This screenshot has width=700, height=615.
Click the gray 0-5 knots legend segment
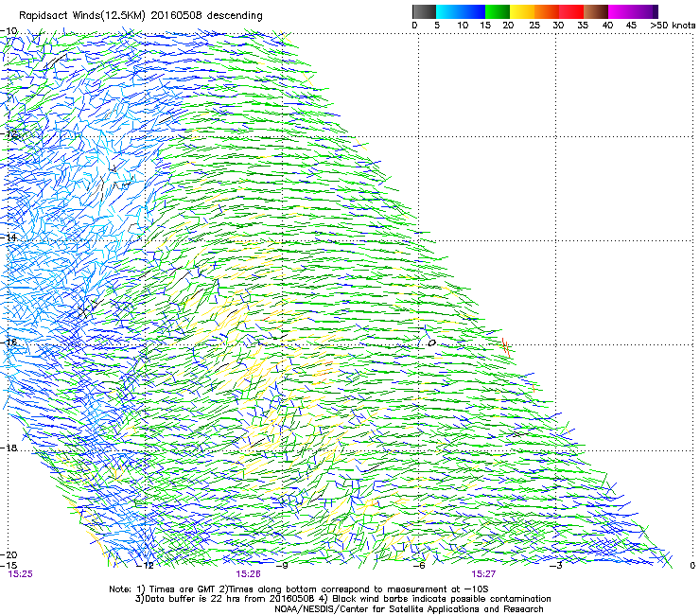424,11
